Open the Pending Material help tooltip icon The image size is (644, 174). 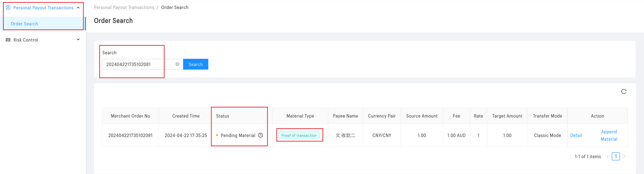260,135
